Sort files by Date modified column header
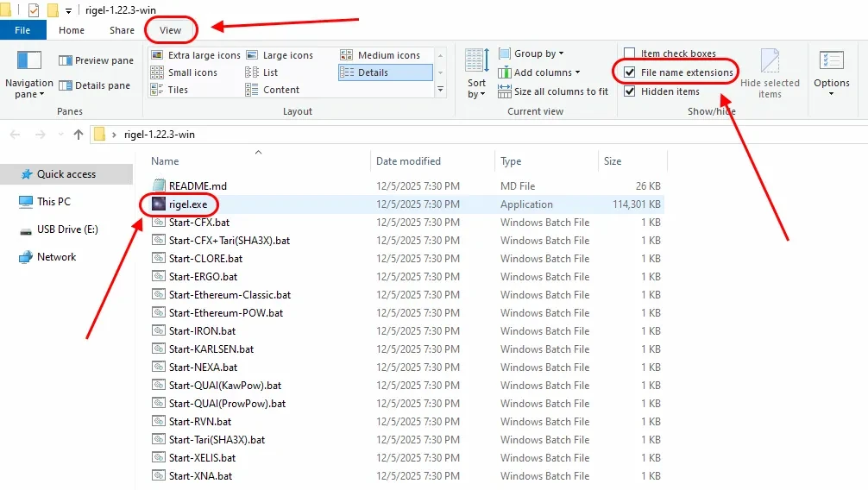 coord(408,161)
